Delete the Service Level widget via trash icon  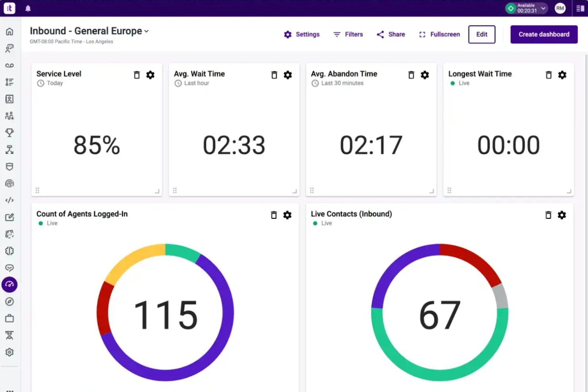137,75
